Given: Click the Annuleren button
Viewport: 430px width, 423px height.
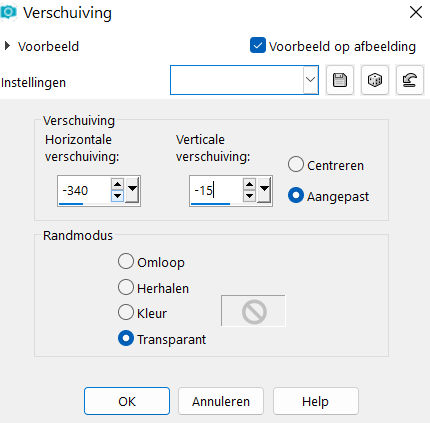Looking at the screenshot, I should (x=221, y=401).
